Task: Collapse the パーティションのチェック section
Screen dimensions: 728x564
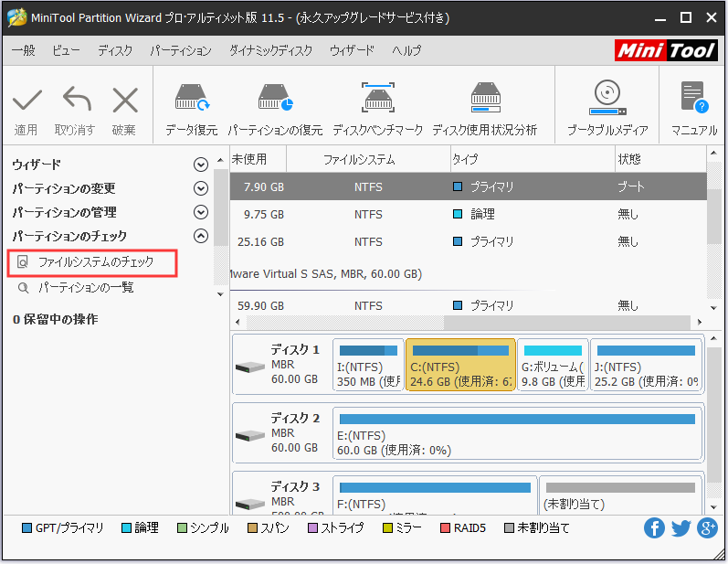Action: (x=201, y=236)
